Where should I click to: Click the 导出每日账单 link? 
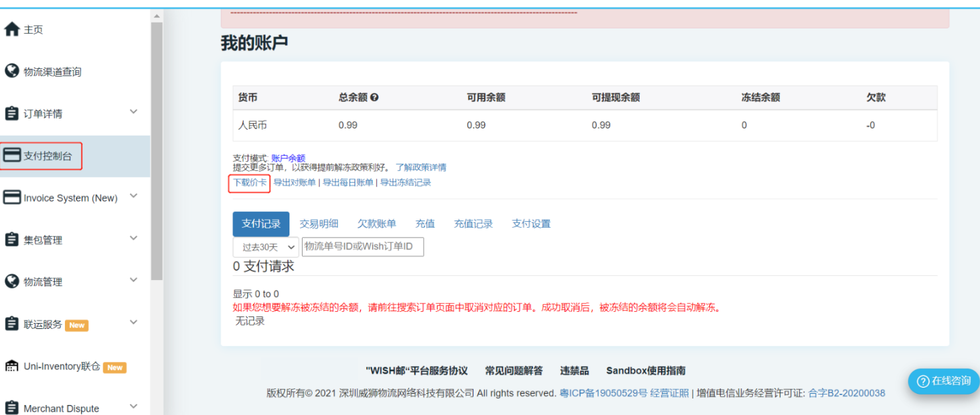[348, 183]
